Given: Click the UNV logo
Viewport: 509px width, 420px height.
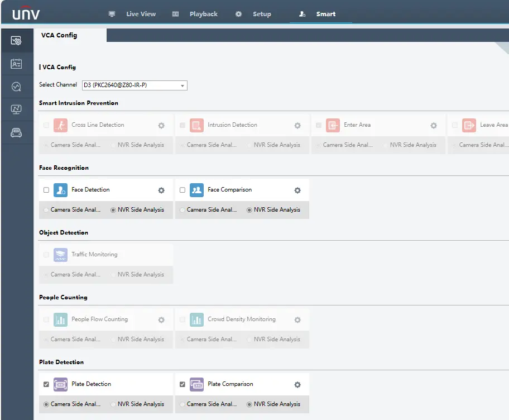Looking at the screenshot, I should 26,13.
